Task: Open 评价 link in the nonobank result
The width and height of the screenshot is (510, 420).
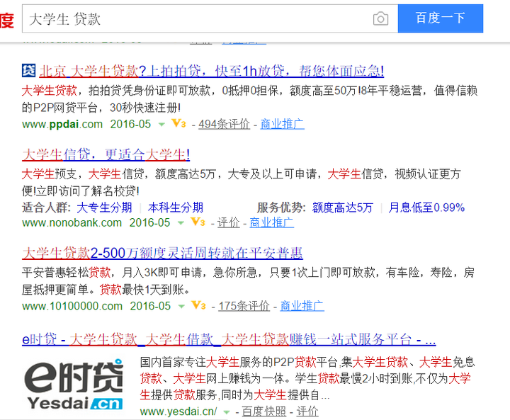Action: tap(228, 222)
